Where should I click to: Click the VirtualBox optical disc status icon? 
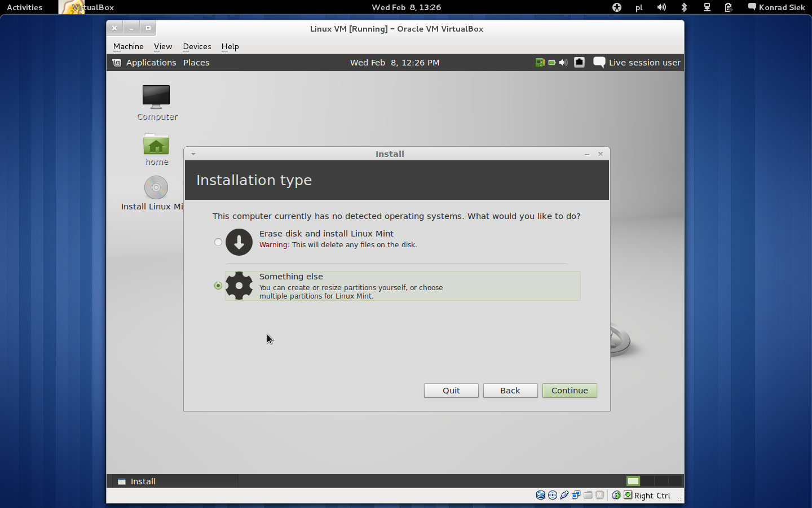click(x=553, y=495)
